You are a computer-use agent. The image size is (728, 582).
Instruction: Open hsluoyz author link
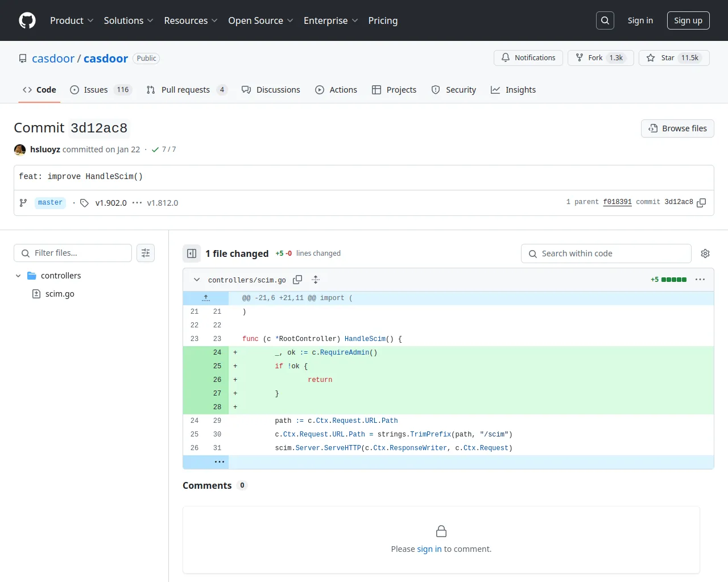[x=45, y=149]
